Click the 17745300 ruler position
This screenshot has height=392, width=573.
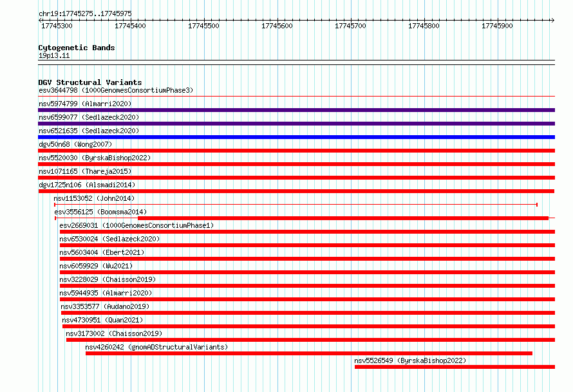[57, 26]
